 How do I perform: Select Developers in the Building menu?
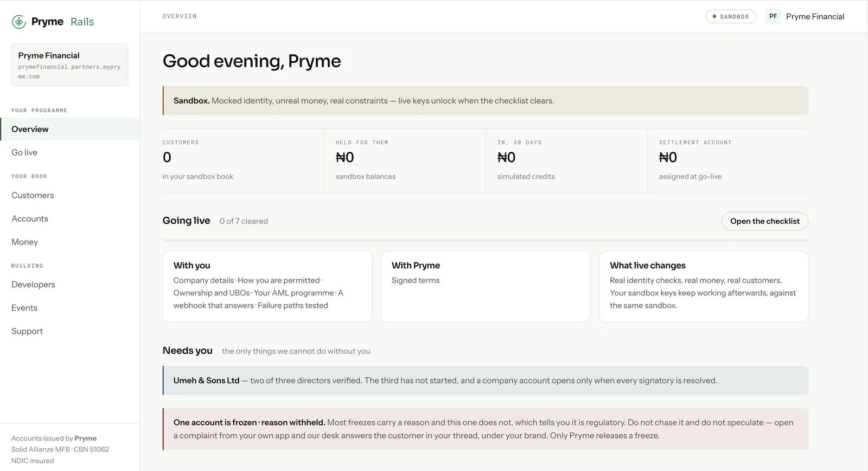(69, 285)
